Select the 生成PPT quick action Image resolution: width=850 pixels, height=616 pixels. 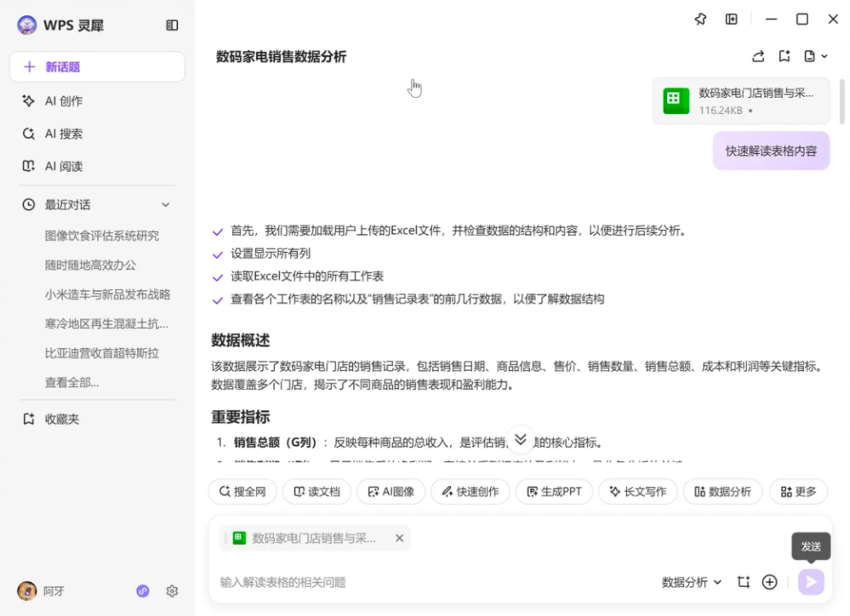(x=554, y=491)
